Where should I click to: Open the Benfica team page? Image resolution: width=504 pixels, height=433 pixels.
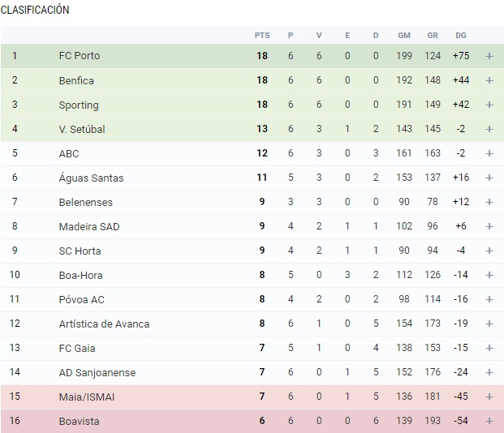pos(76,80)
